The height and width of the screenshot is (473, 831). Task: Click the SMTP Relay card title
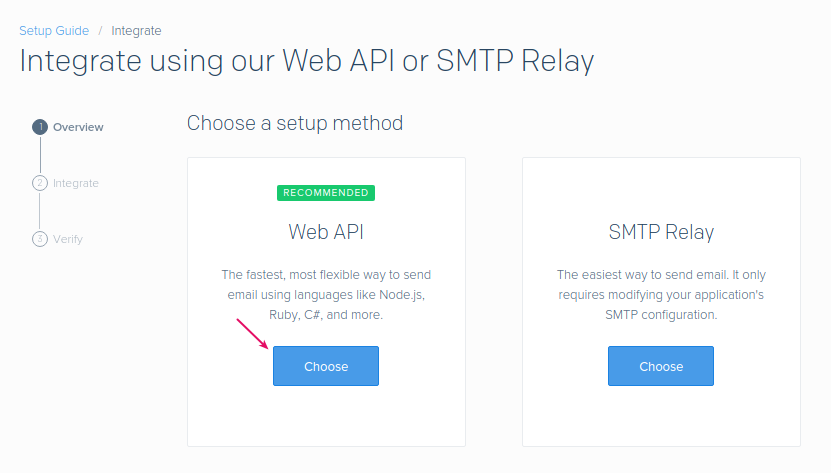[661, 232]
